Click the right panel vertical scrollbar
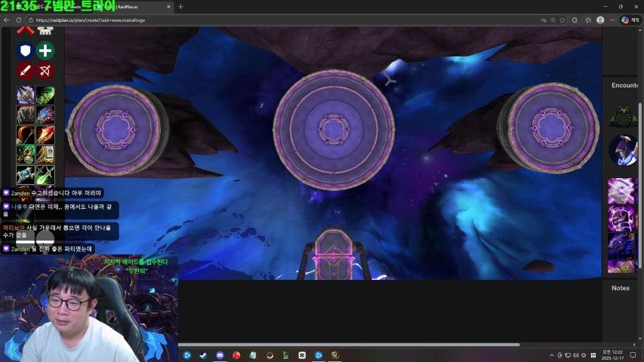Image resolution: width=644 pixels, height=362 pixels. [x=640, y=185]
